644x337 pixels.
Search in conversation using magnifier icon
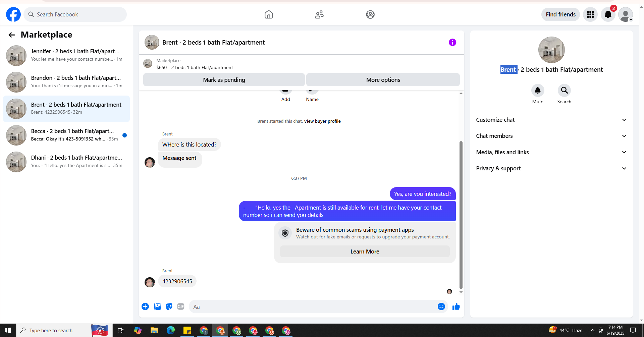pyautogui.click(x=564, y=90)
